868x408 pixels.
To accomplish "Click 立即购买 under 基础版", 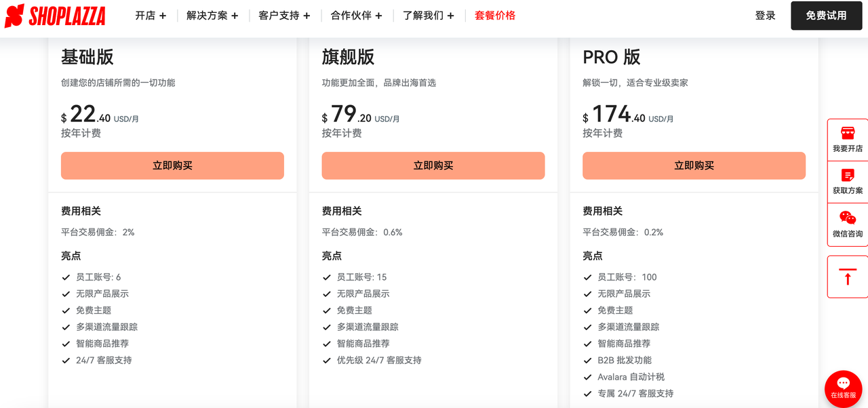I will [x=172, y=165].
